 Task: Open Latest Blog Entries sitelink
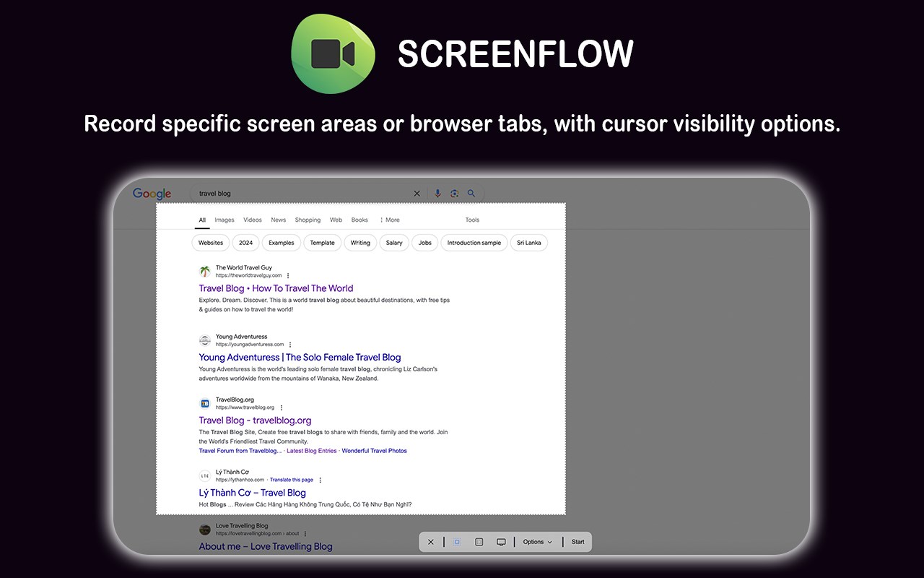click(x=312, y=451)
